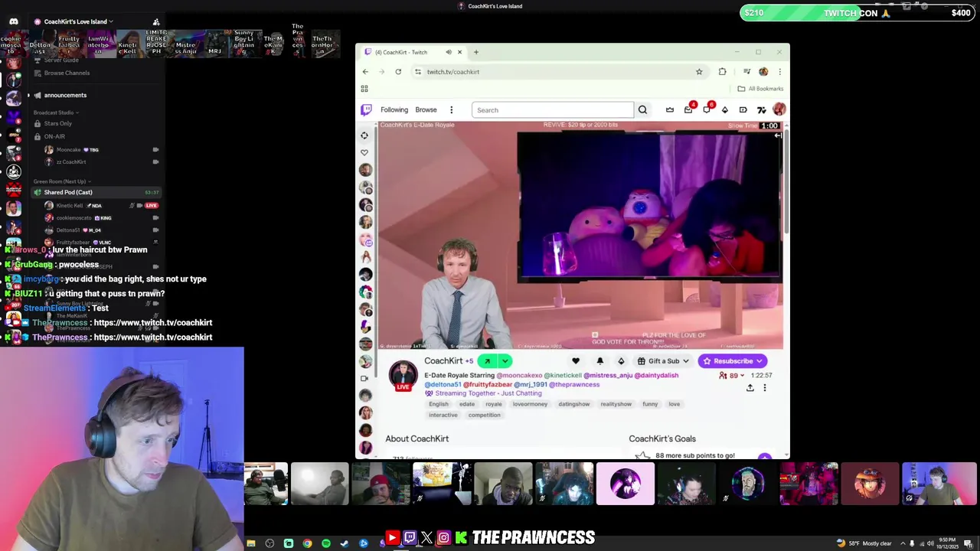Click the Discord home logo icon
This screenshot has width=980, height=551.
pyautogui.click(x=13, y=21)
